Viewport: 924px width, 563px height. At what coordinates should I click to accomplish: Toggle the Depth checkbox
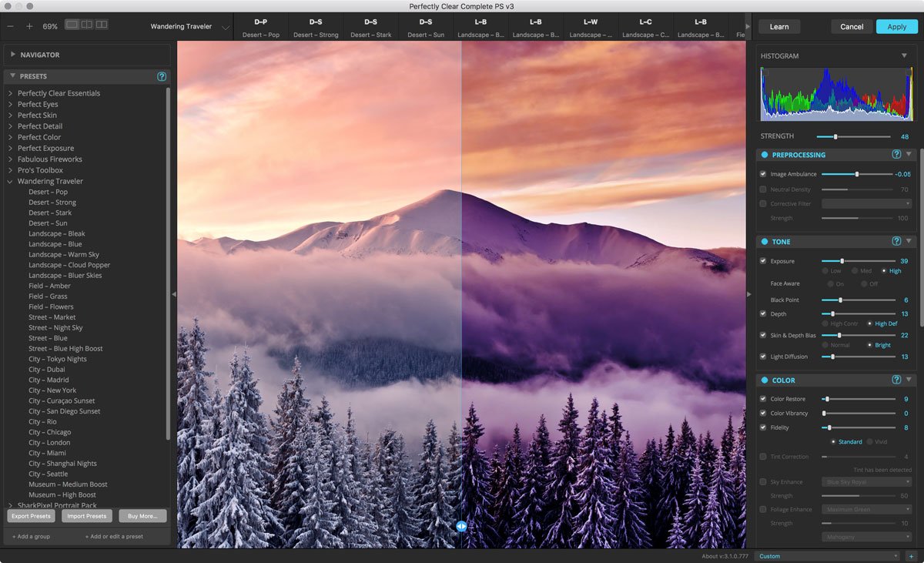point(763,313)
